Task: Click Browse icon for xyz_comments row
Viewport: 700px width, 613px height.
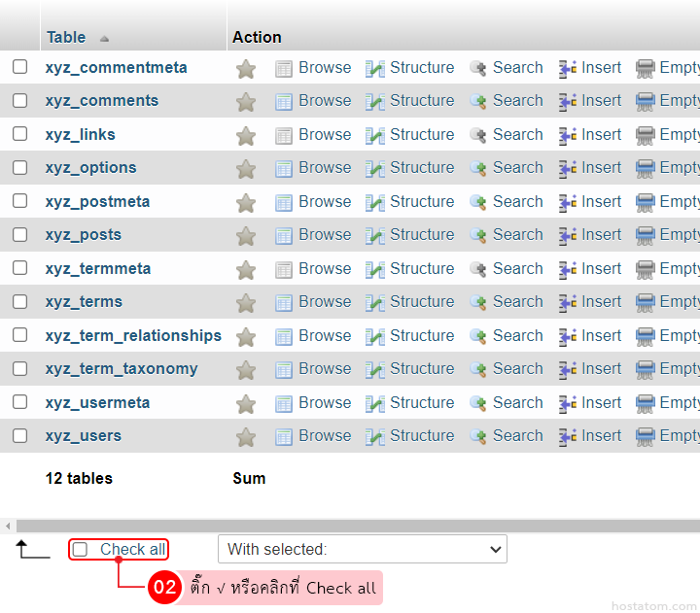Action: [284, 102]
